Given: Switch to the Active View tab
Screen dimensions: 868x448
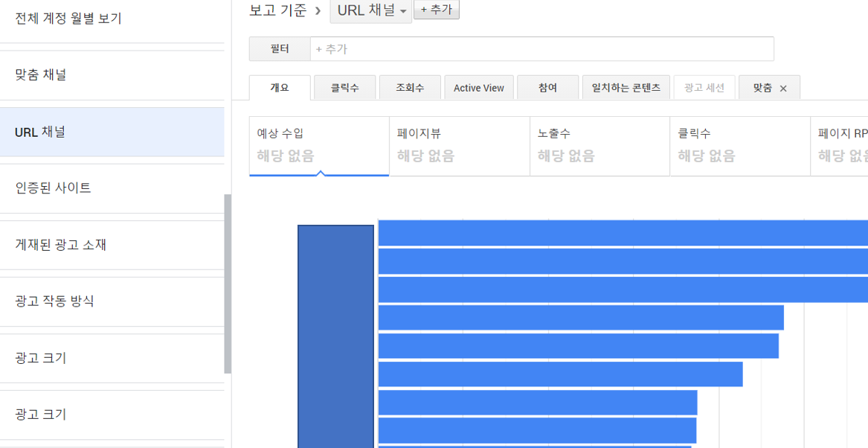Looking at the screenshot, I should [x=479, y=88].
